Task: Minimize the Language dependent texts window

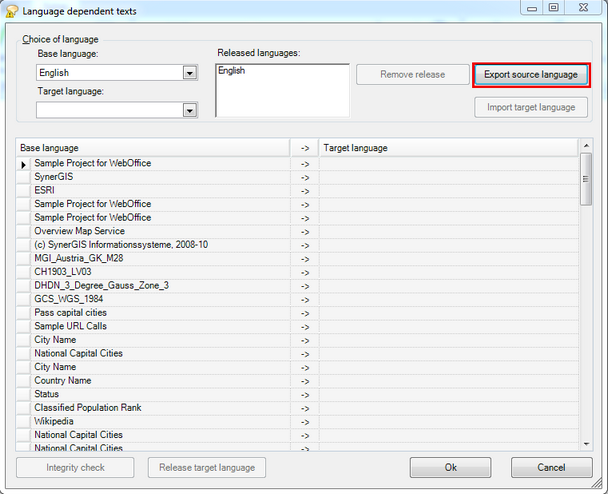Action: (x=532, y=7)
